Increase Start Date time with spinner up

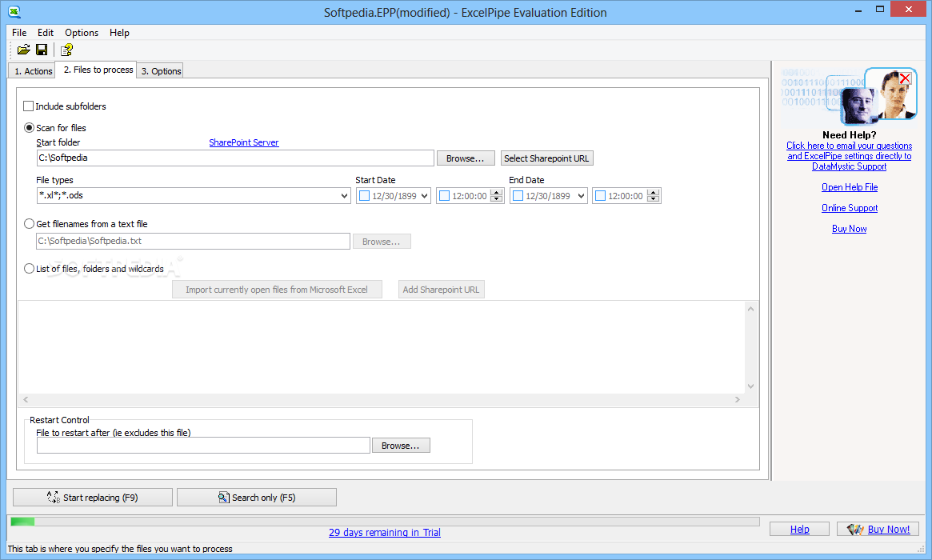[x=497, y=192]
